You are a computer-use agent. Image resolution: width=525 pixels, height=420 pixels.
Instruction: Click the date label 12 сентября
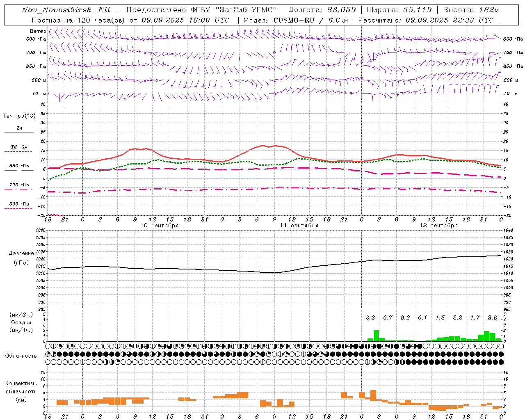(438, 226)
